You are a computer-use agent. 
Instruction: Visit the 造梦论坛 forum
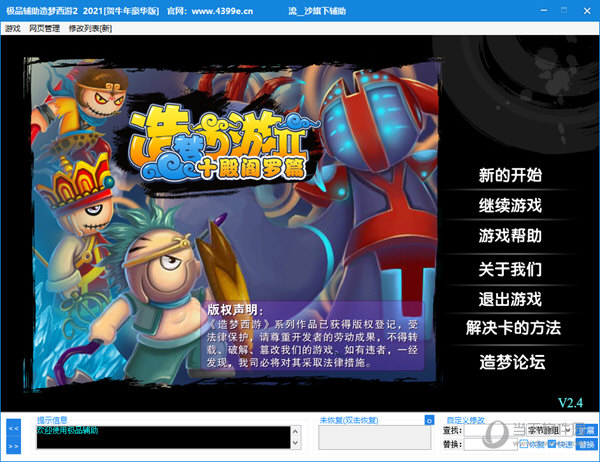pos(512,362)
